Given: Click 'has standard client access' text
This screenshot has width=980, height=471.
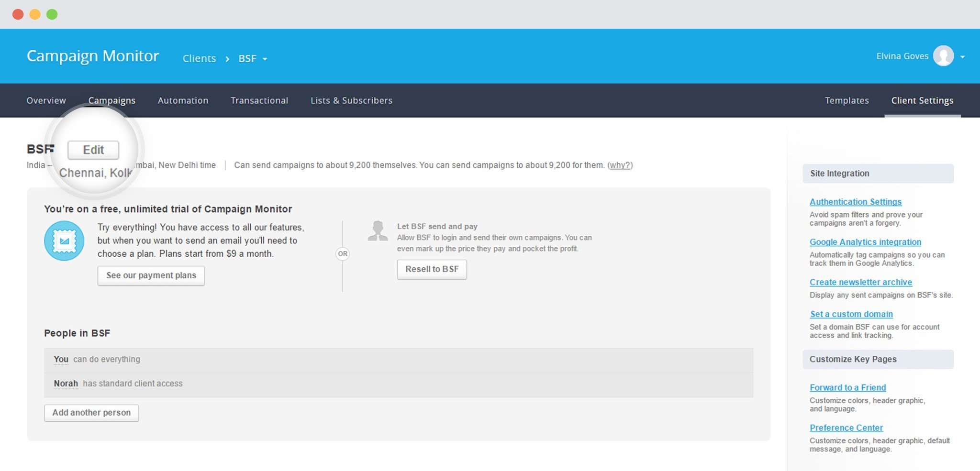Looking at the screenshot, I should point(133,383).
